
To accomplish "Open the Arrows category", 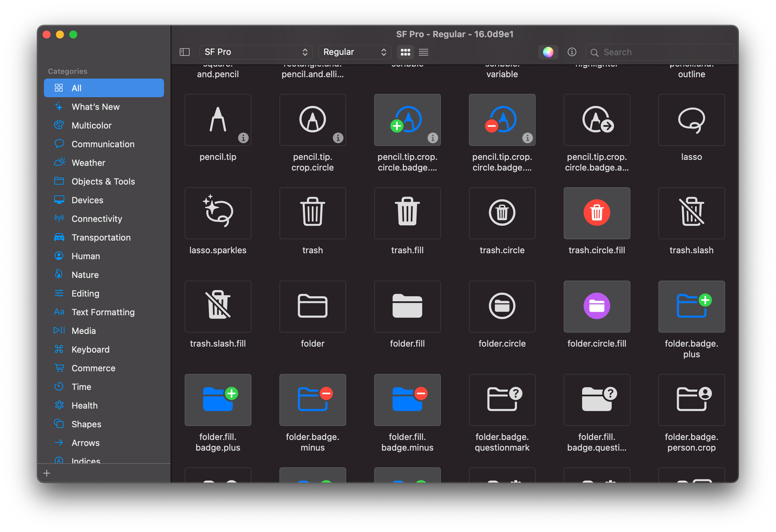I will (104, 443).
